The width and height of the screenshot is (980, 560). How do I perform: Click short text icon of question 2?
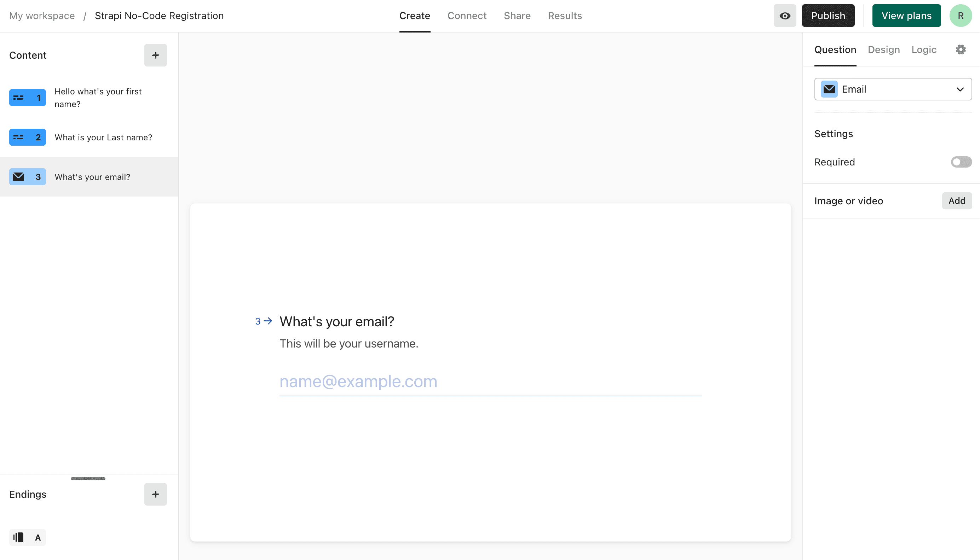[x=18, y=137]
